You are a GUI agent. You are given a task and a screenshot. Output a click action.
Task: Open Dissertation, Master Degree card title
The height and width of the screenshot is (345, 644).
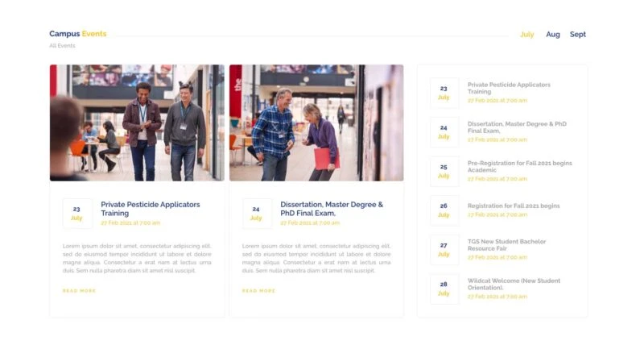pyautogui.click(x=332, y=209)
